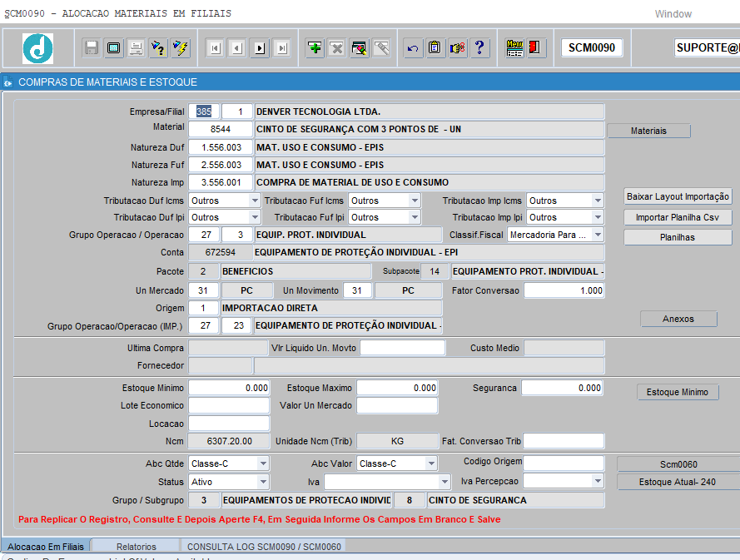Click Natureza Fuf field 2.556.003
The width and height of the screenshot is (740, 560).
click(221, 165)
